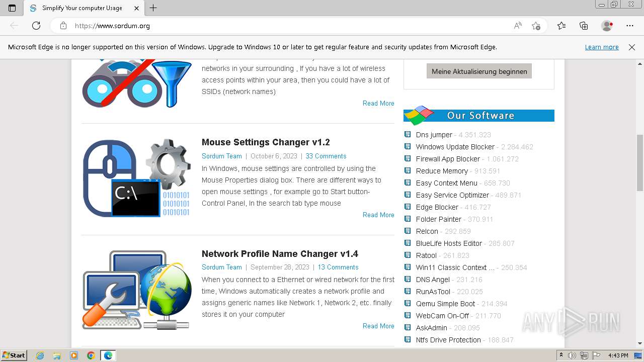Open AskAdmin link

pyautogui.click(x=432, y=328)
